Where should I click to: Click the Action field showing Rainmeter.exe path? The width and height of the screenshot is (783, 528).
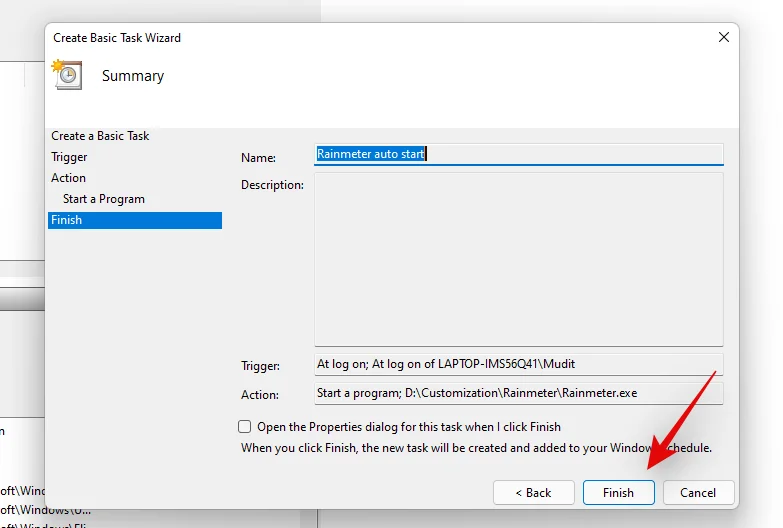[x=518, y=393]
